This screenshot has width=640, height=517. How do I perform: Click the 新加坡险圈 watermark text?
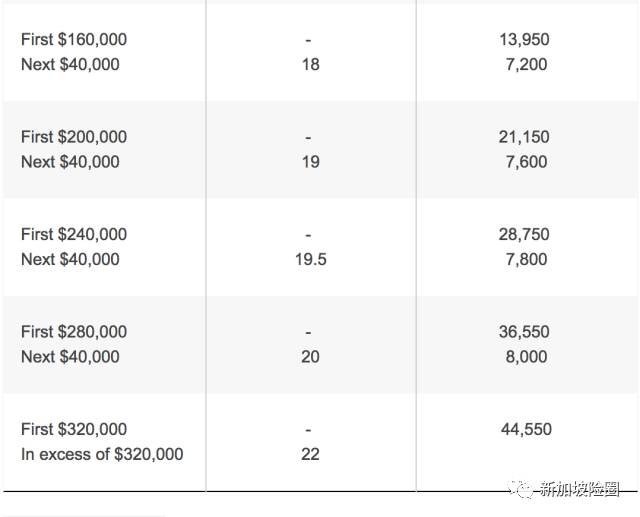tap(580, 489)
